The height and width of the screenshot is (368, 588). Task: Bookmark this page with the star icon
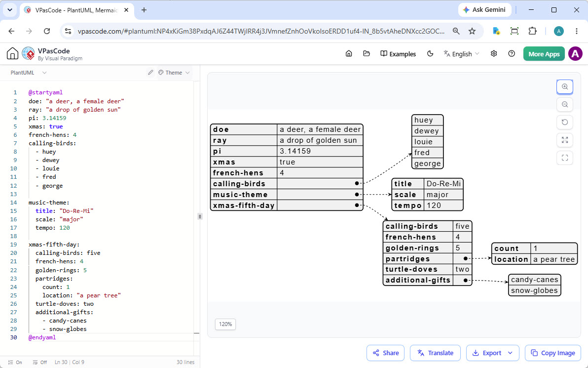pos(472,31)
